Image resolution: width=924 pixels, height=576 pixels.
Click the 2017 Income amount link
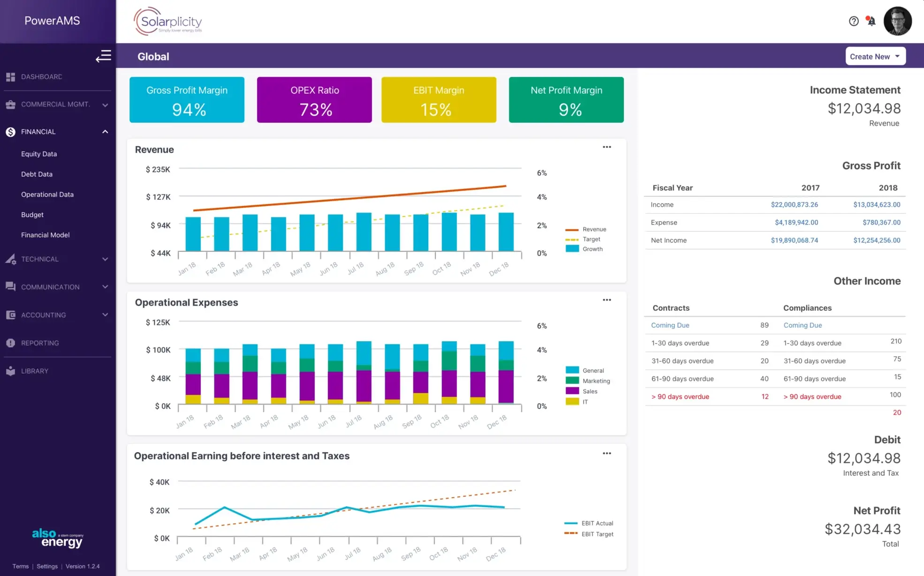click(x=795, y=204)
